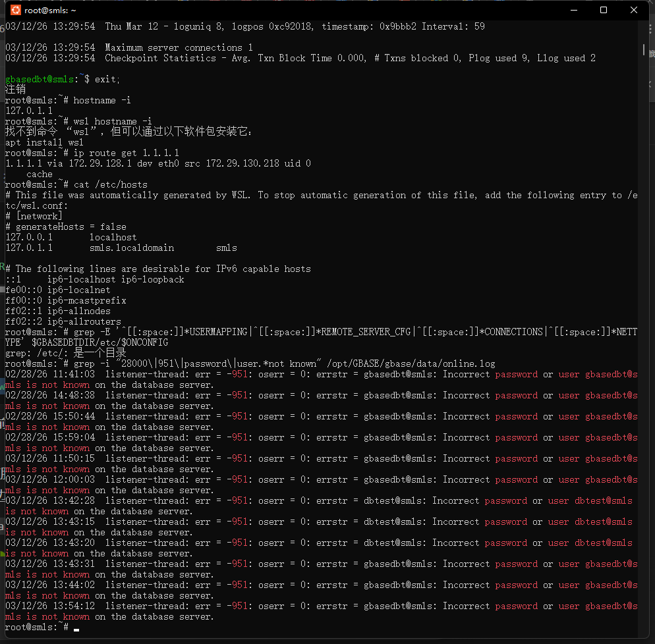The image size is (655, 644).
Task: Click the 'wsl hostname -i' command
Action: [x=113, y=121]
